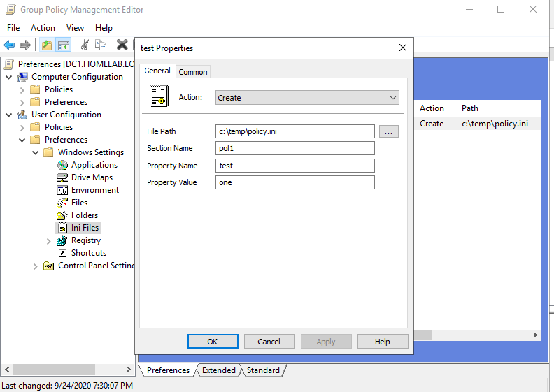Select Drive Maps in the tree
This screenshot has width=554, height=392.
coord(92,177)
